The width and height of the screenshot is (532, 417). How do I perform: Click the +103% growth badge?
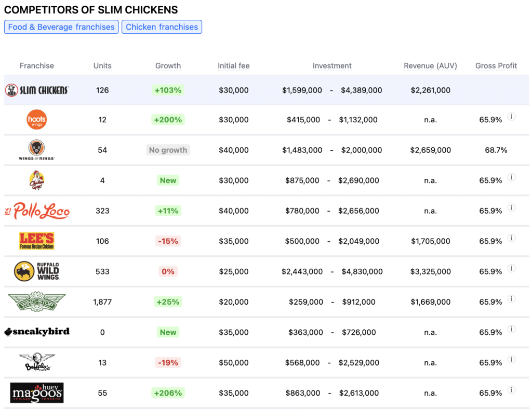point(168,90)
